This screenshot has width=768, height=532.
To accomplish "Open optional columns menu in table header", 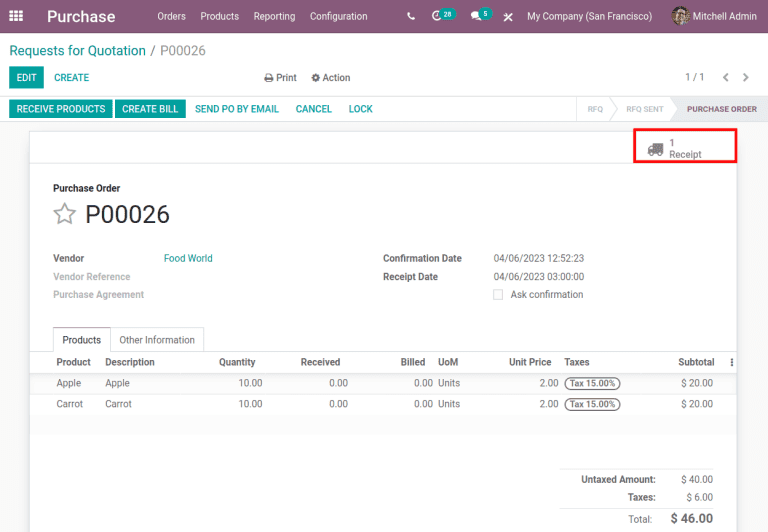I will (731, 362).
